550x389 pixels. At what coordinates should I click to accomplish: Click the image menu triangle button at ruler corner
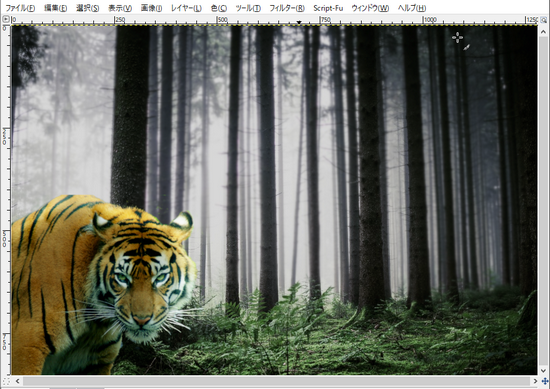click(6, 20)
